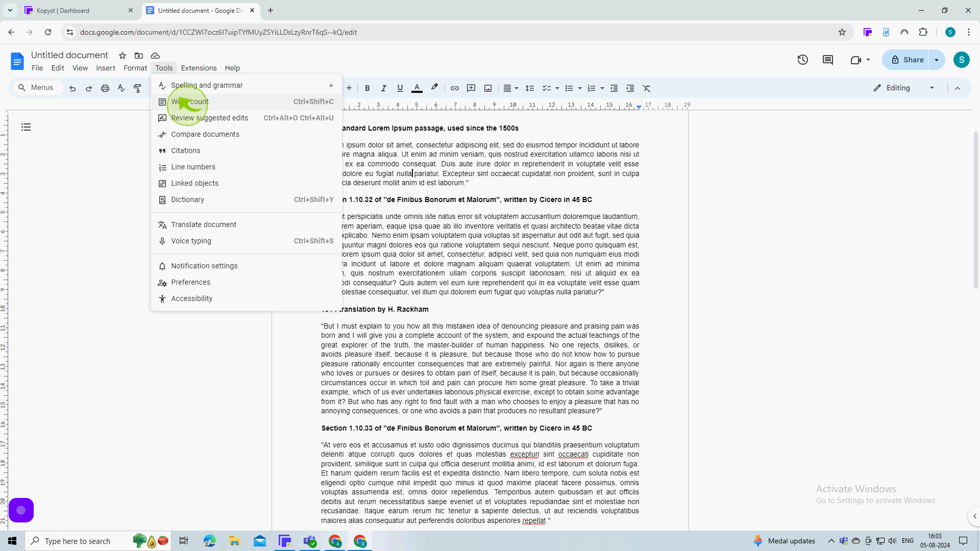
Task: Open version history clock icon
Action: coord(803,60)
